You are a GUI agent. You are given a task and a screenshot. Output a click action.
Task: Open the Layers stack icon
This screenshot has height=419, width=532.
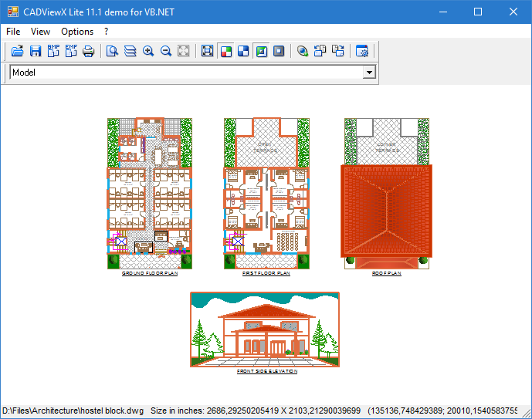(x=130, y=51)
